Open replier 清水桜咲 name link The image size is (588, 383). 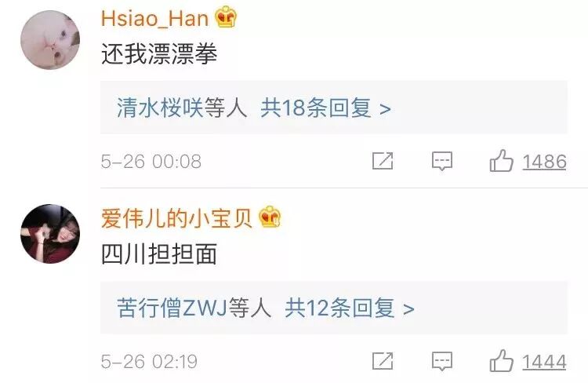pyautogui.click(x=160, y=108)
